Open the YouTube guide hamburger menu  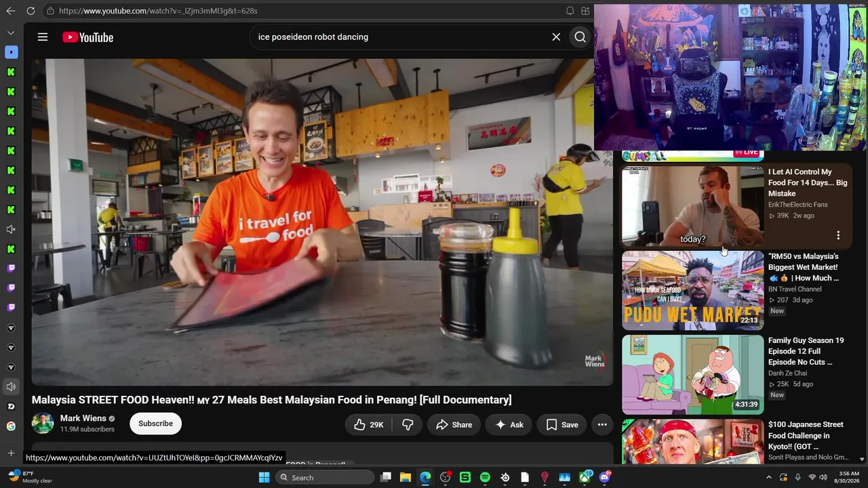(43, 37)
